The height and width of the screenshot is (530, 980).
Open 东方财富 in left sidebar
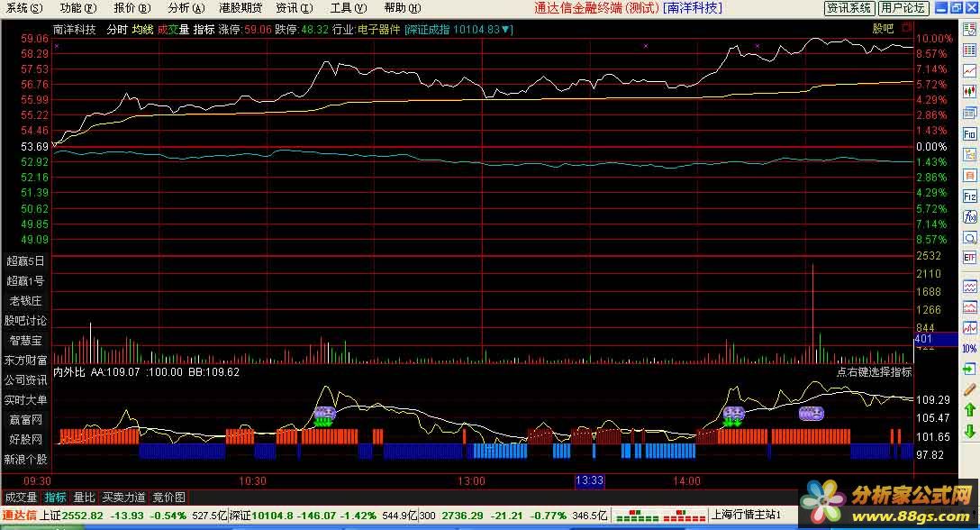[25, 361]
